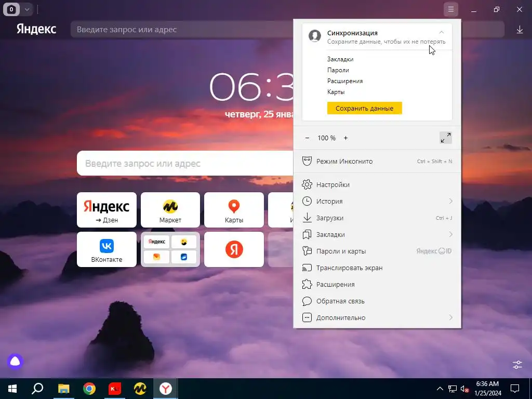The height and width of the screenshot is (399, 532).
Task: Open Windows taskbar search
Action: pyautogui.click(x=37, y=389)
